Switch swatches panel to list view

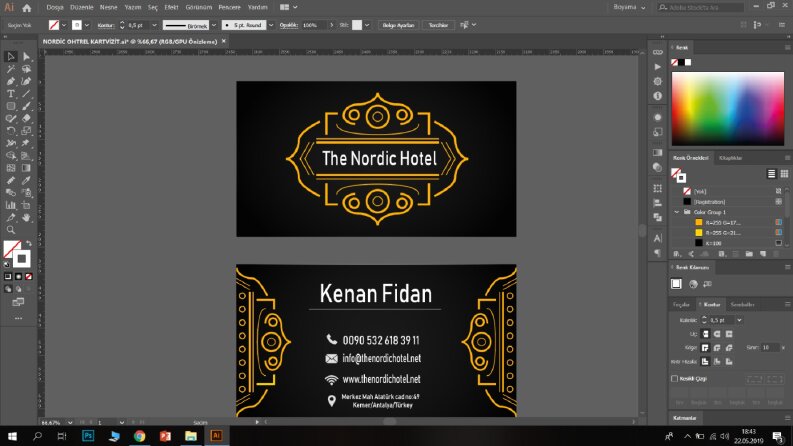click(771, 174)
